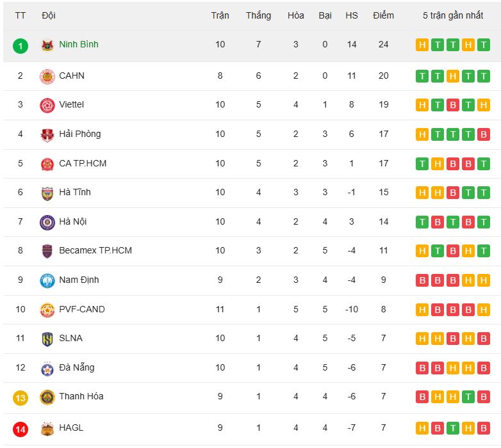The image size is (501, 448).
Task: Click the CAHN club crest icon
Action: click(47, 76)
